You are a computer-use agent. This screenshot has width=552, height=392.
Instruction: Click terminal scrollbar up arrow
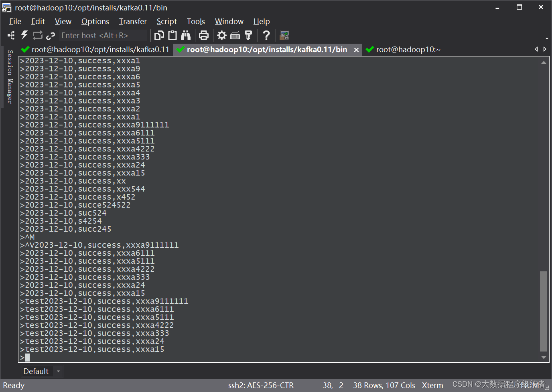tap(544, 63)
